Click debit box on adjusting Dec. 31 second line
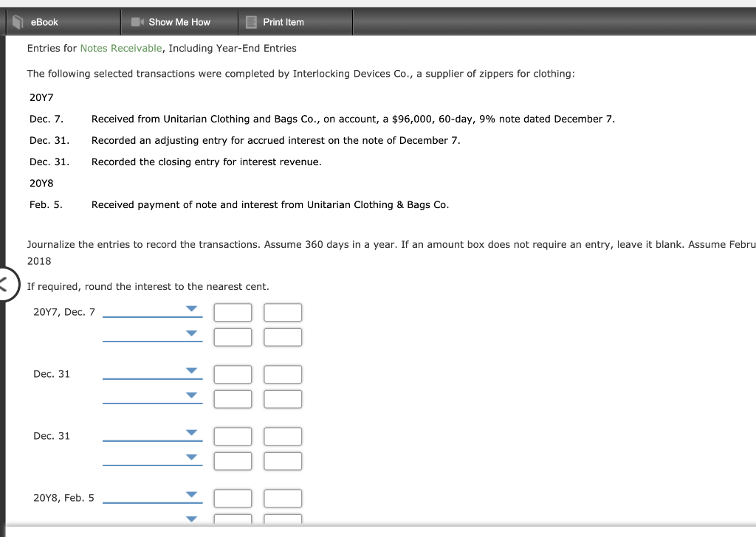The width and height of the screenshot is (756, 537). tap(233, 399)
